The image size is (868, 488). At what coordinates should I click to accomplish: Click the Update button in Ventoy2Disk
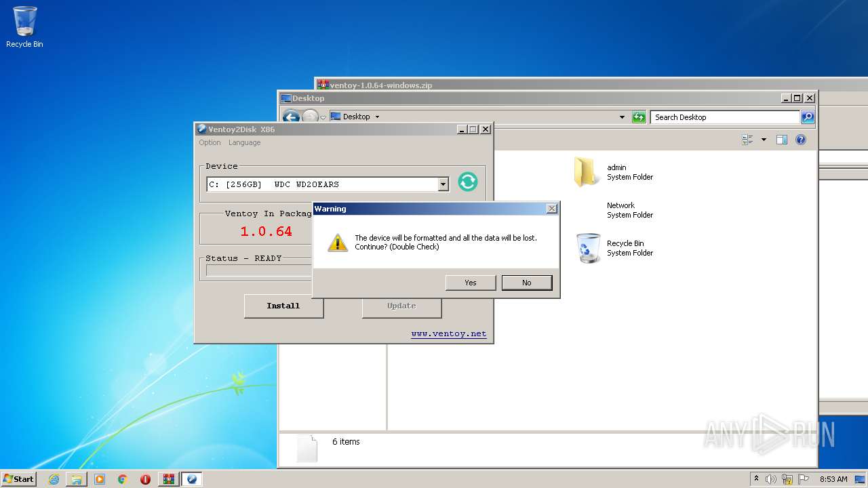pyautogui.click(x=401, y=306)
